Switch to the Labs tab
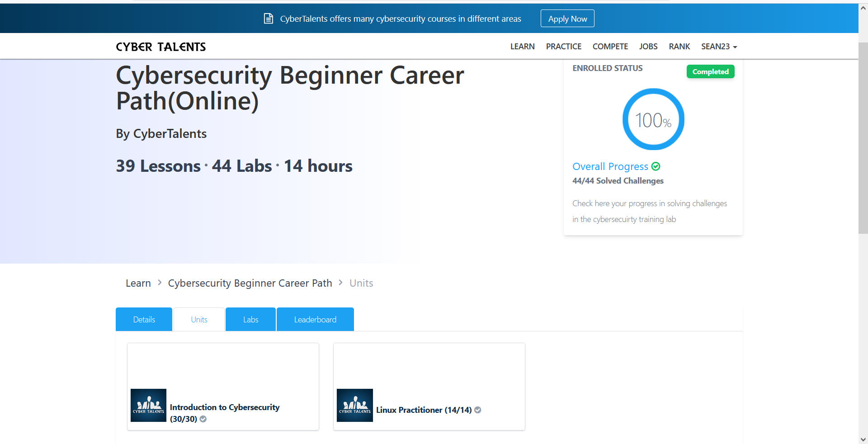 click(x=250, y=319)
